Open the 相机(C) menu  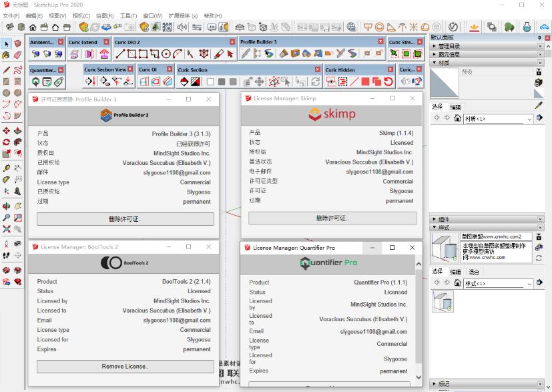point(81,16)
